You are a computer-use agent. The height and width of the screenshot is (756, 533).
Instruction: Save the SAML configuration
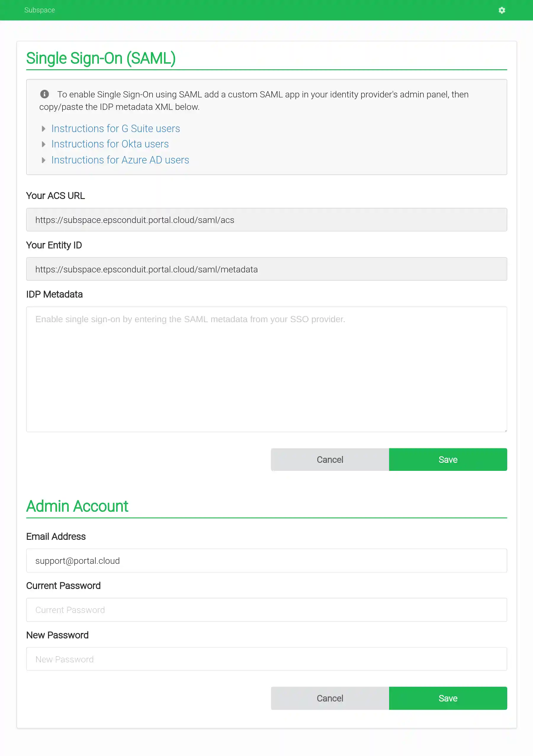(448, 459)
